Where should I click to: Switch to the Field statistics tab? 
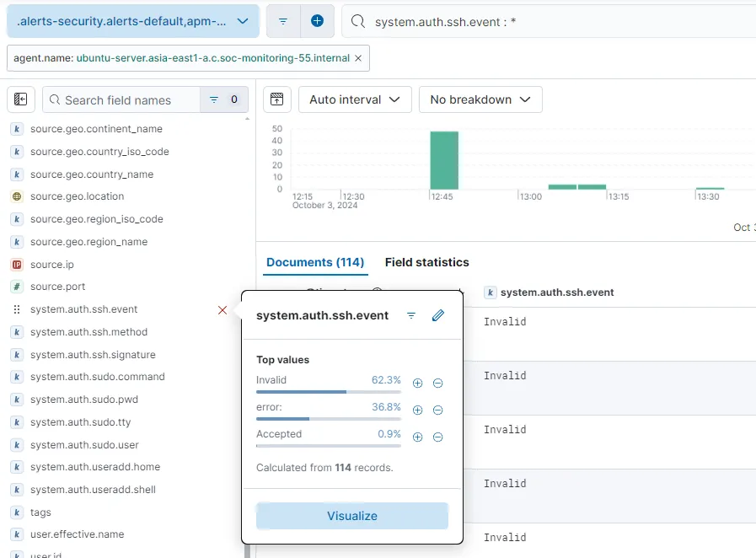[x=426, y=262]
